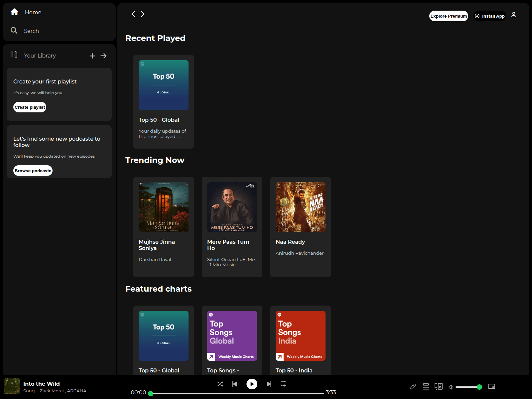Click 'Into the Wild' song title

pos(42,384)
